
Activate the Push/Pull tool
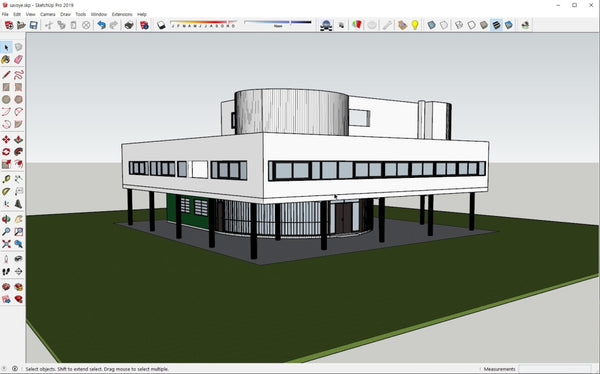(x=18, y=139)
